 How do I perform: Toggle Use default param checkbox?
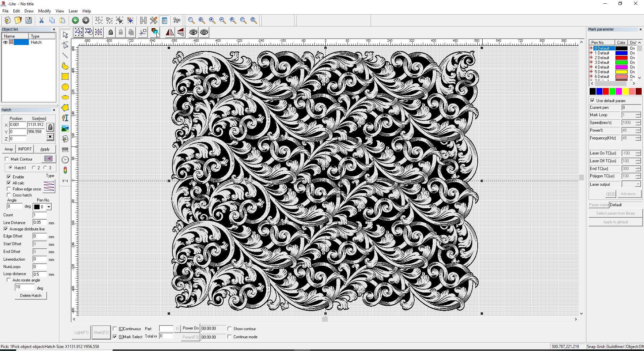click(592, 100)
